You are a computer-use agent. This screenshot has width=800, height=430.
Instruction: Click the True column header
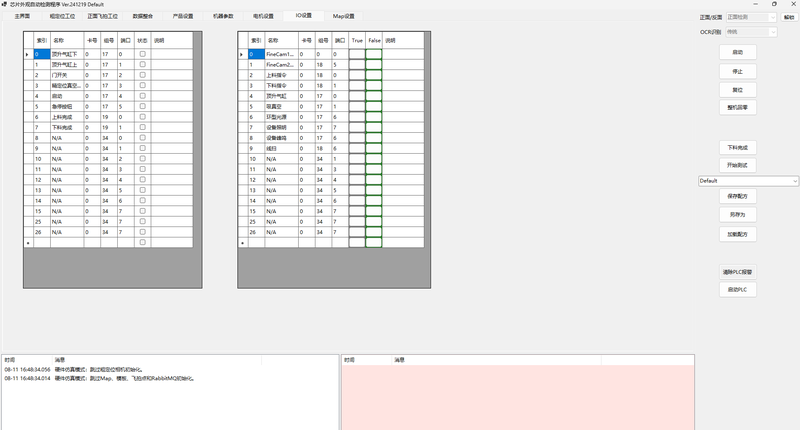click(357, 40)
